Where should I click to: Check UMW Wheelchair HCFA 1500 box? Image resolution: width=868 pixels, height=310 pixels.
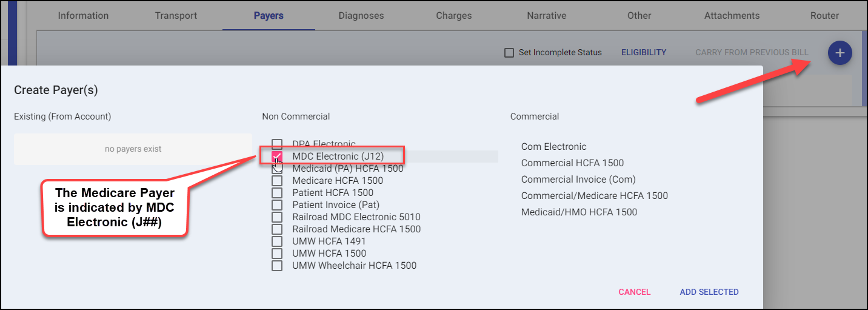click(277, 266)
